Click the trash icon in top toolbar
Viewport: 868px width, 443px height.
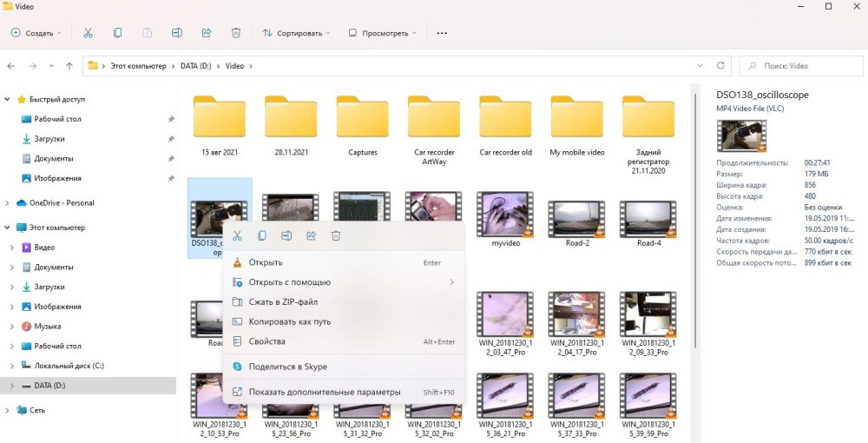pyautogui.click(x=235, y=33)
